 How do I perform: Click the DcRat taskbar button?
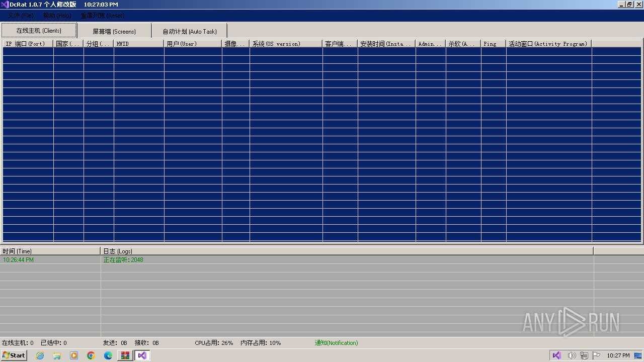click(142, 355)
